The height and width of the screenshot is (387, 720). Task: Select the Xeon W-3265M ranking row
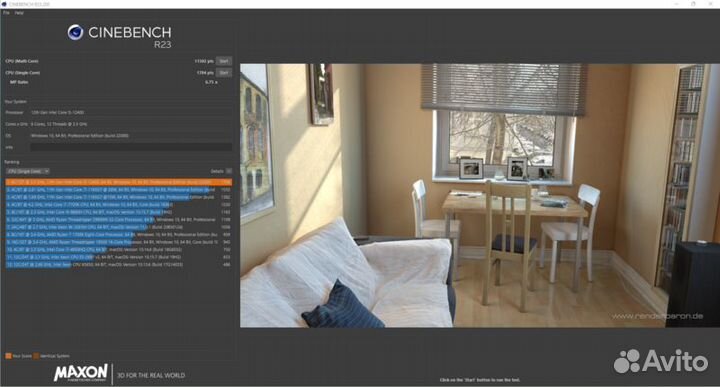tap(118, 227)
